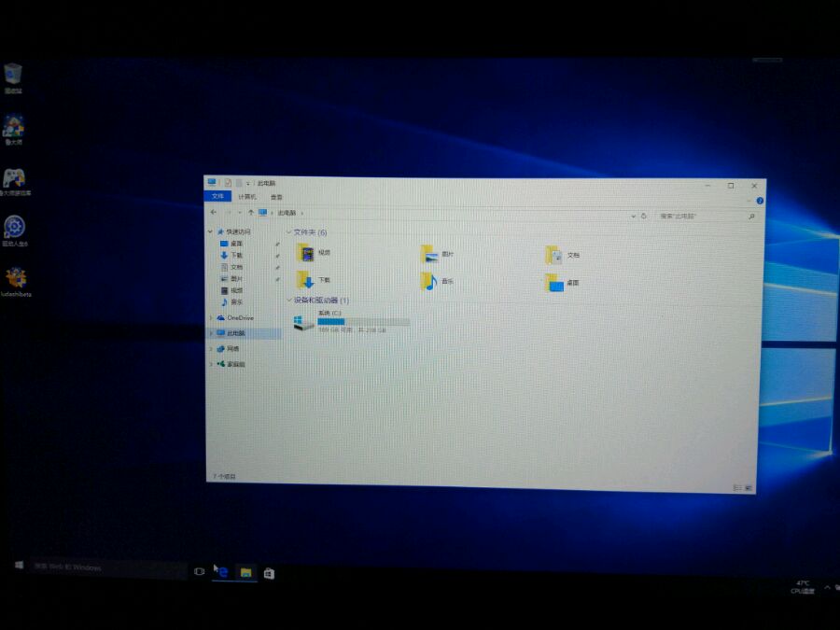Viewport: 840px width, 630px height.
Task: Expand the OneDrive tree node
Action: pos(211,317)
